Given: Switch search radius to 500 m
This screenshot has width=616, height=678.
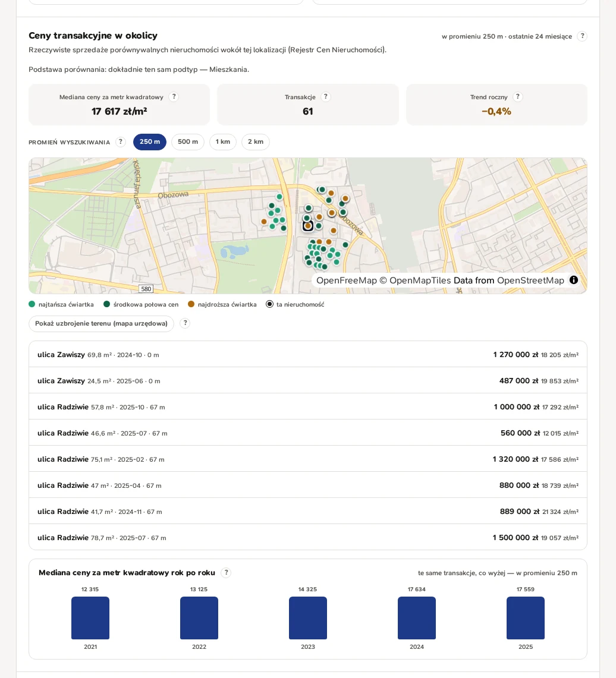Looking at the screenshot, I should coord(188,142).
